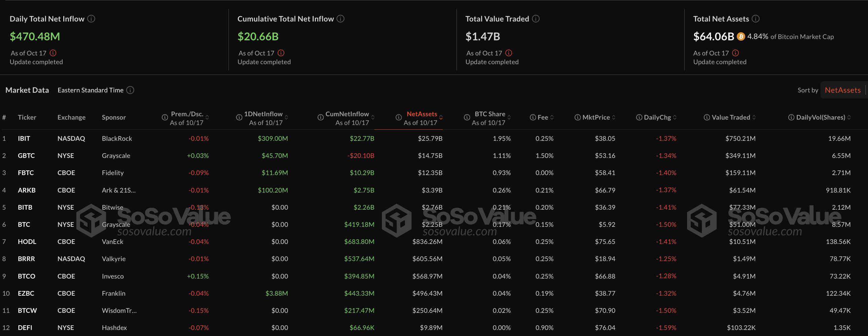The width and height of the screenshot is (868, 336).
Task: Sort table by Value Traded arrows
Action: point(754,117)
